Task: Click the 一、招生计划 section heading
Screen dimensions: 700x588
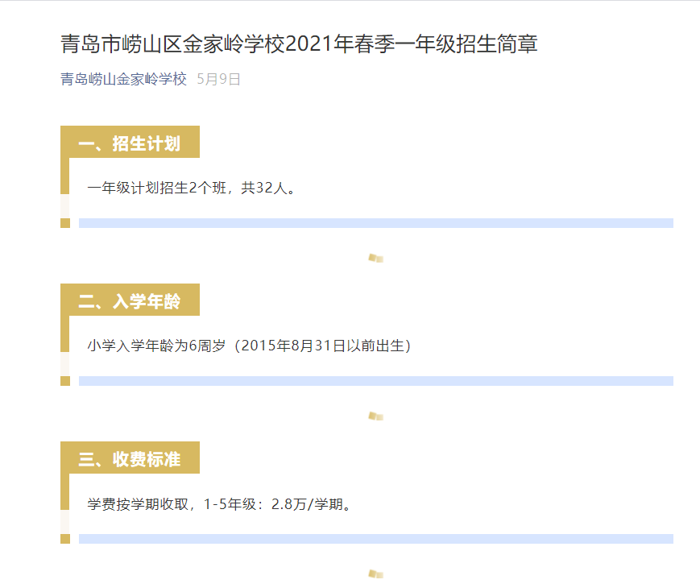Action: point(130,143)
